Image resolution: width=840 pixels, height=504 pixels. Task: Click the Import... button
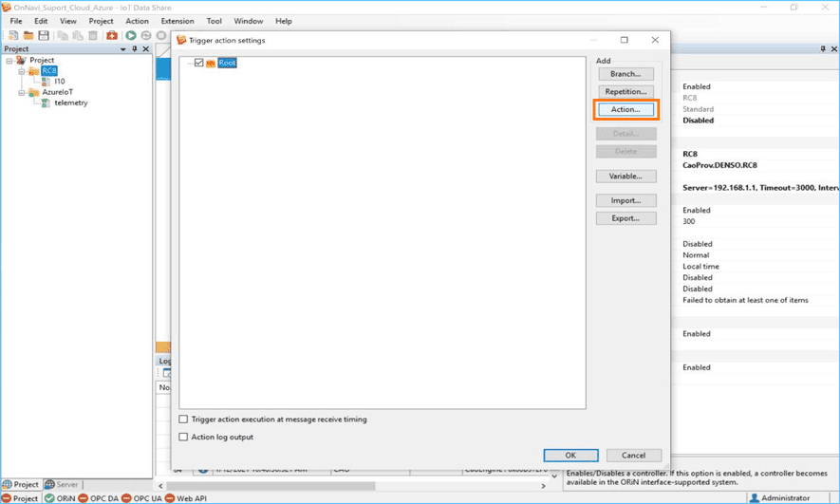click(x=625, y=200)
